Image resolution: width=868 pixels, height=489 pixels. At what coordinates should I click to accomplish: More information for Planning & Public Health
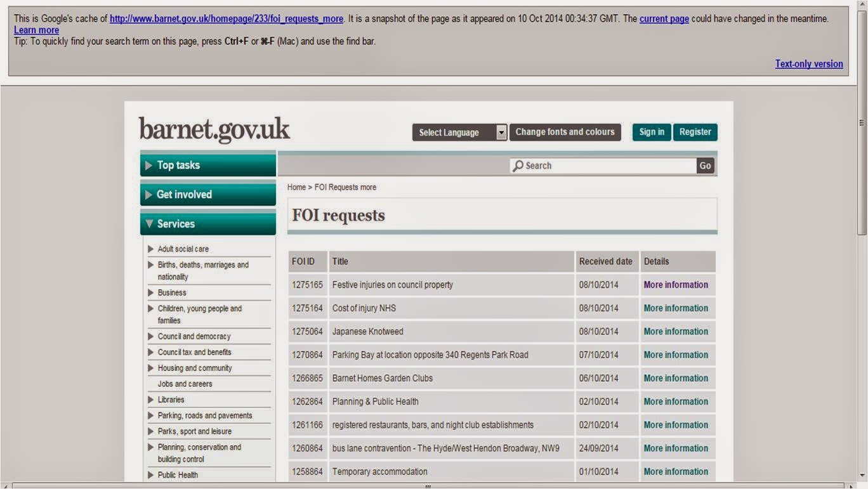[x=676, y=401]
